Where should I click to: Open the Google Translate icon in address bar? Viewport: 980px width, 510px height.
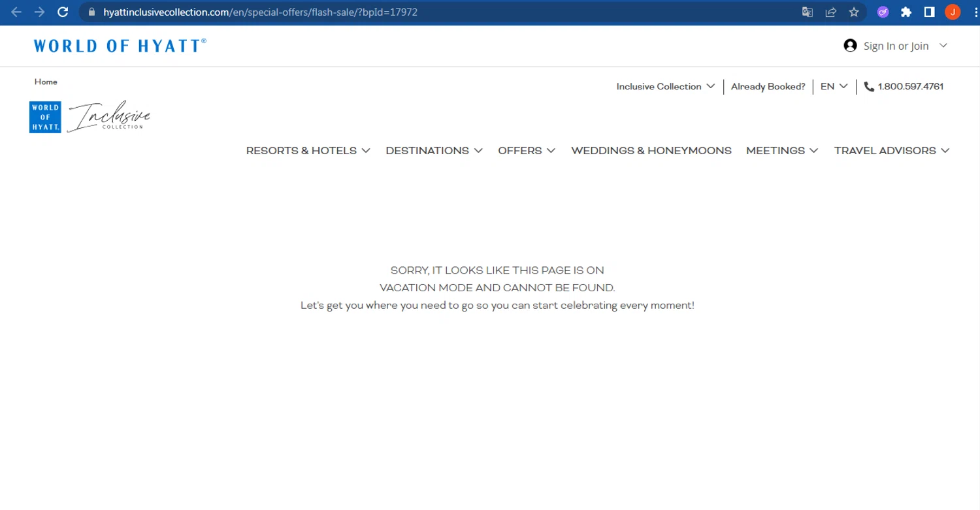point(808,12)
